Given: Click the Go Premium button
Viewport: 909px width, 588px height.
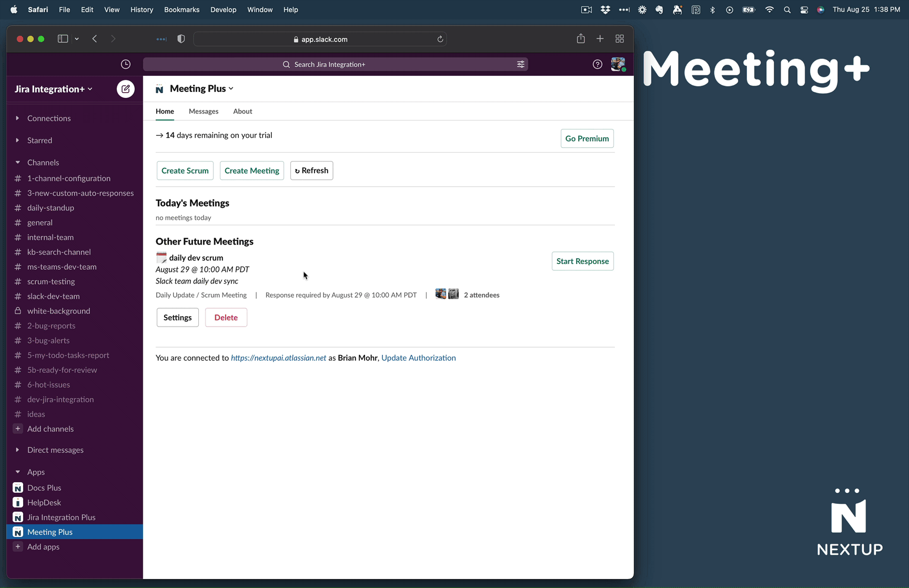Looking at the screenshot, I should [x=587, y=138].
